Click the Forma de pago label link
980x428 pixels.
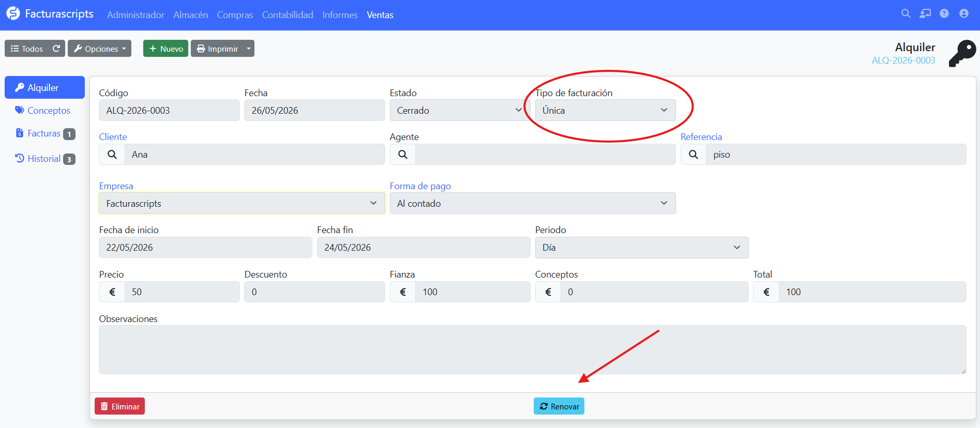(x=420, y=186)
